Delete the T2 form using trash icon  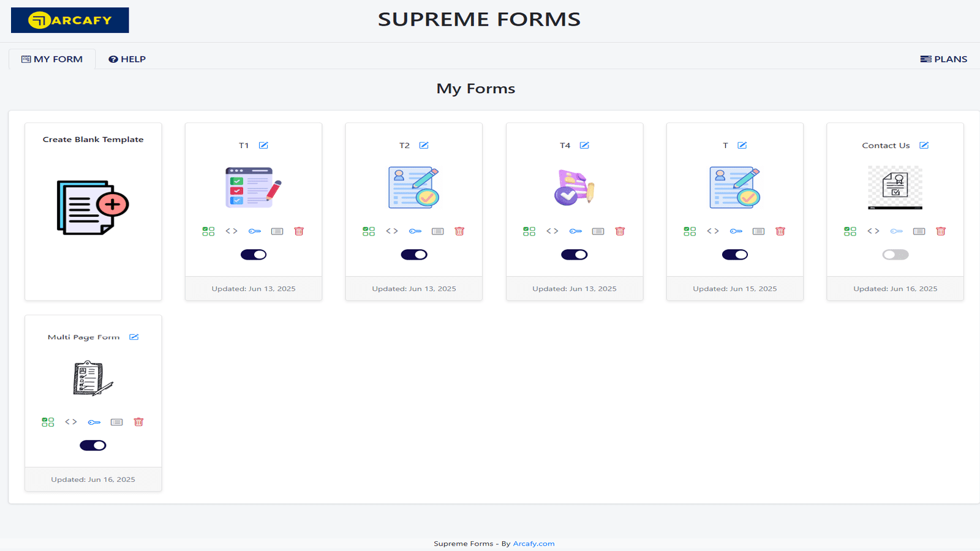pos(459,231)
